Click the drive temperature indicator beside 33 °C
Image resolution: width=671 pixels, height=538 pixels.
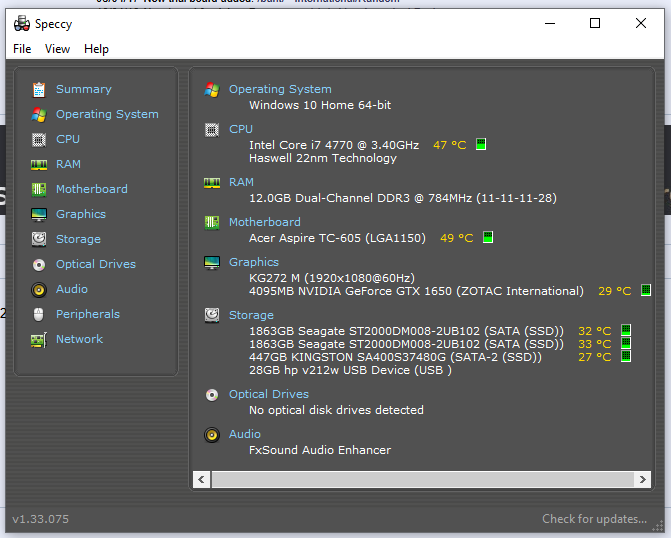click(x=626, y=343)
